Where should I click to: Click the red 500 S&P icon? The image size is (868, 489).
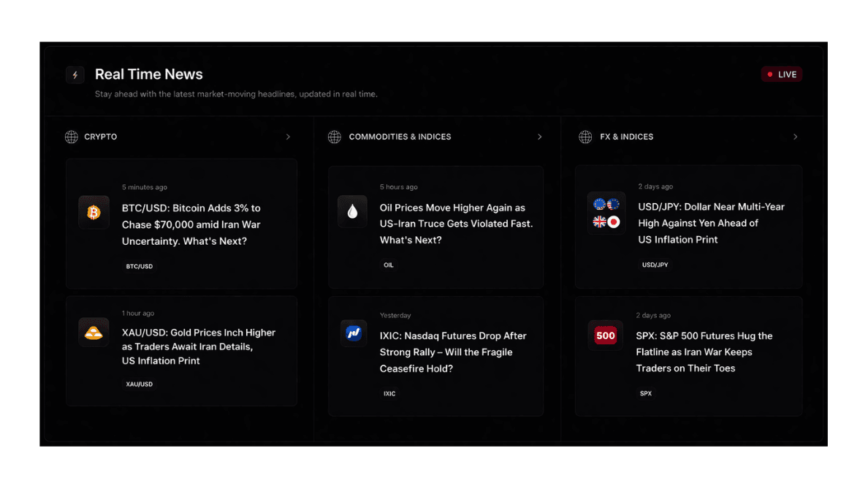[605, 336]
